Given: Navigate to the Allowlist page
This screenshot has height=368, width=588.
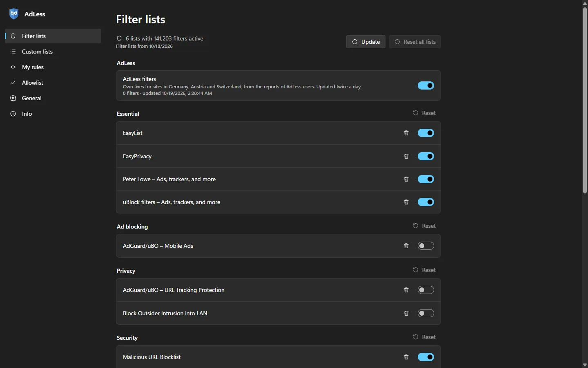Looking at the screenshot, I should tap(53, 83).
